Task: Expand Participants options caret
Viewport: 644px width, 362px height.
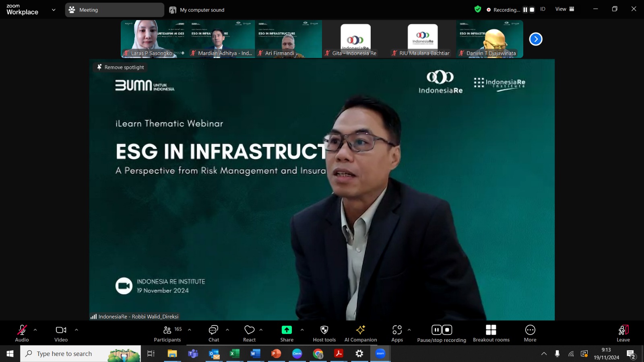Action: click(190, 330)
